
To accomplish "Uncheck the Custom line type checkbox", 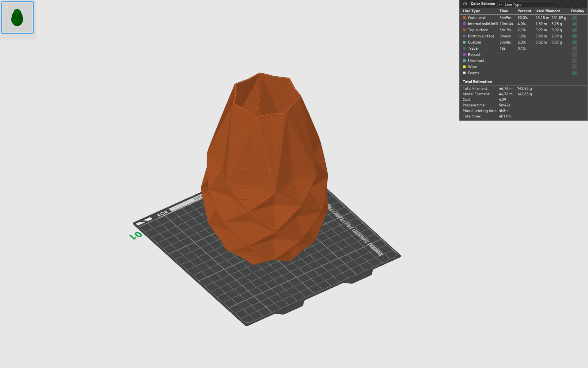I will (x=575, y=42).
